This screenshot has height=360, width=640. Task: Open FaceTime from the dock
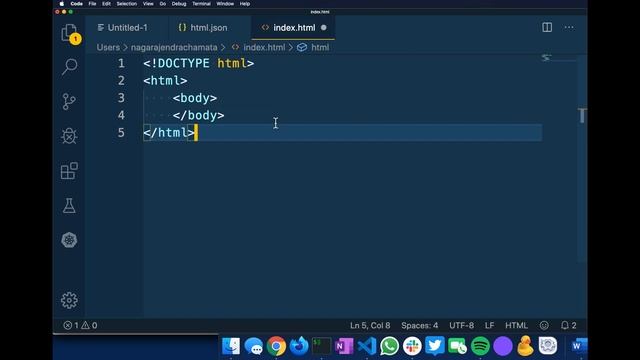[458, 346]
